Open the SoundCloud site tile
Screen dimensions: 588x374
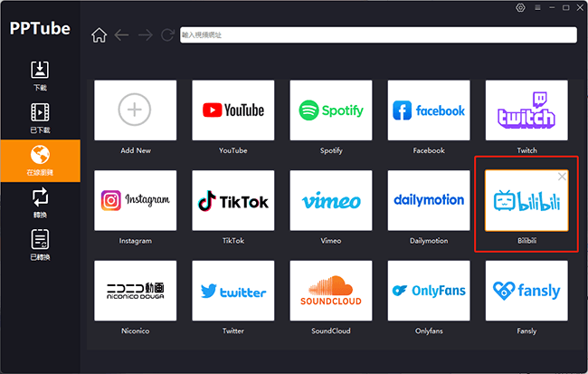point(331,292)
